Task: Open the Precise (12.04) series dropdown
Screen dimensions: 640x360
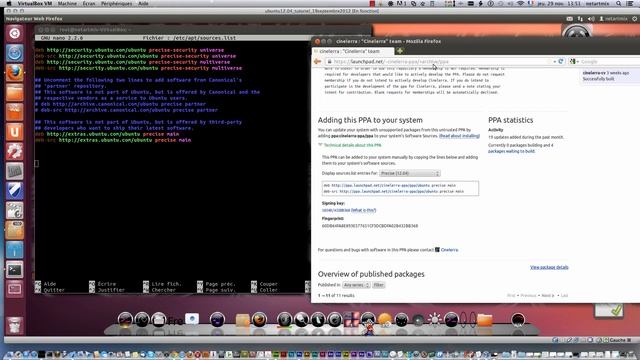Action: [410, 173]
